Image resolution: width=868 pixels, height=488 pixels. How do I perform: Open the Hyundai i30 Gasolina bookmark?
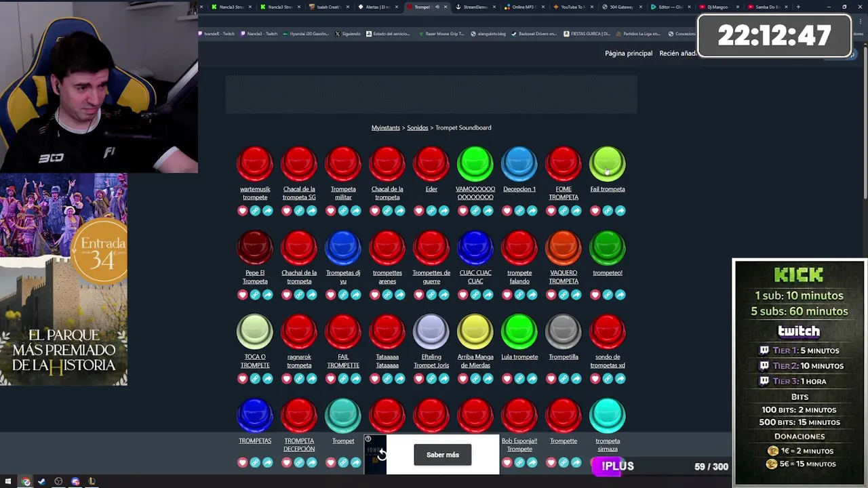(306, 33)
